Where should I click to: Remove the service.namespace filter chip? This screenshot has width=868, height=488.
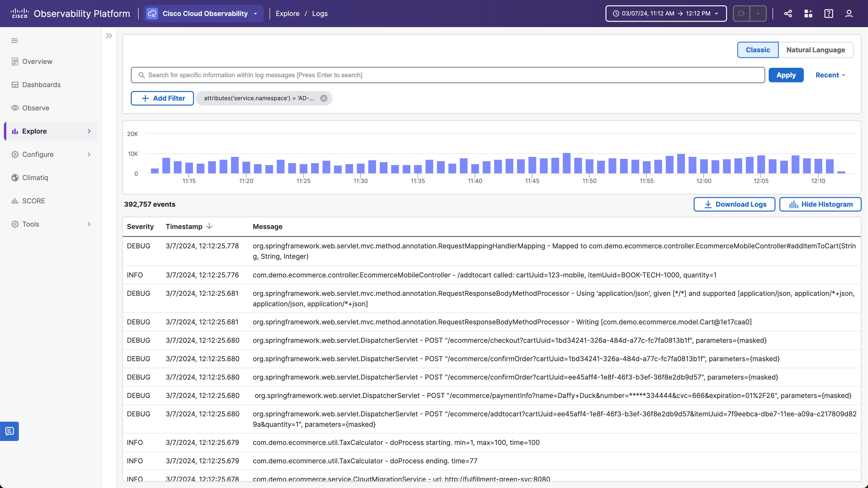324,98
